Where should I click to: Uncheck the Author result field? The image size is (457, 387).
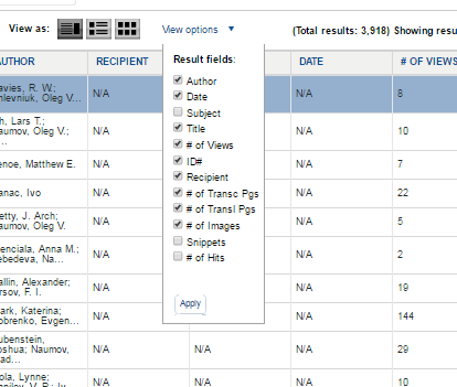(178, 80)
